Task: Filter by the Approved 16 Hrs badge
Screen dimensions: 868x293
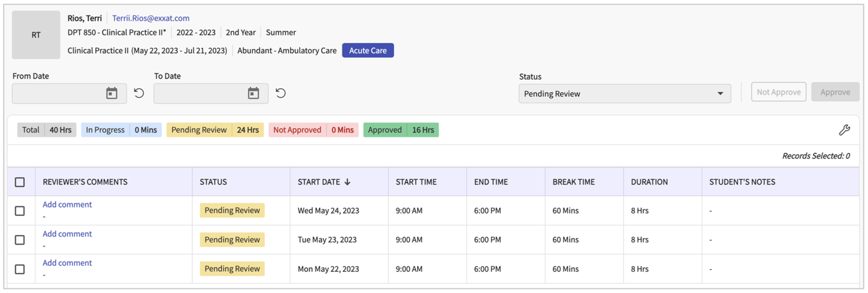Action: click(401, 130)
